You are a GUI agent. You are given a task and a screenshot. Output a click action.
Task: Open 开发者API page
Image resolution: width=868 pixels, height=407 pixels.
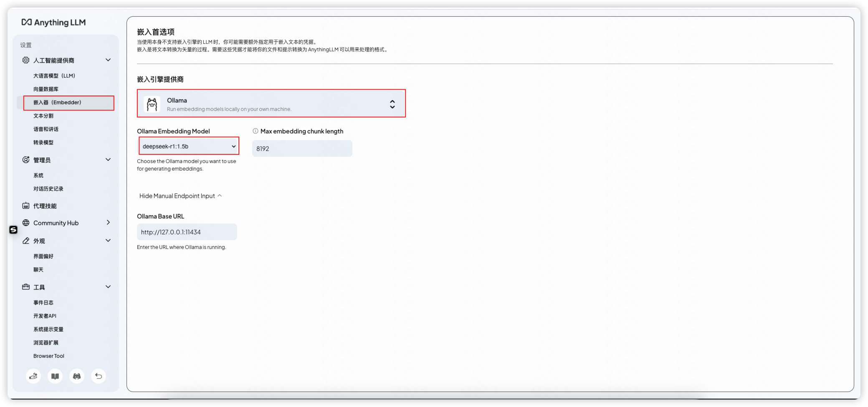[45, 316]
